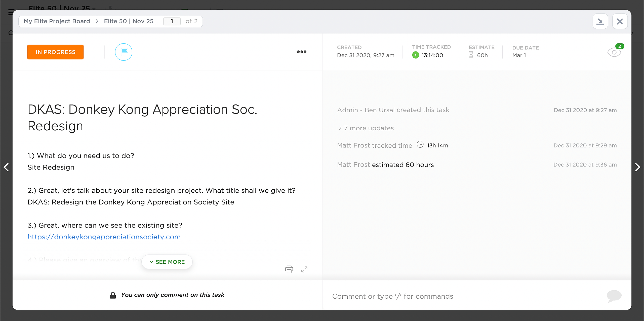Viewport: 644px width, 321px height.
Task: Click the '13h 14m' tracked duration
Action: [437, 145]
